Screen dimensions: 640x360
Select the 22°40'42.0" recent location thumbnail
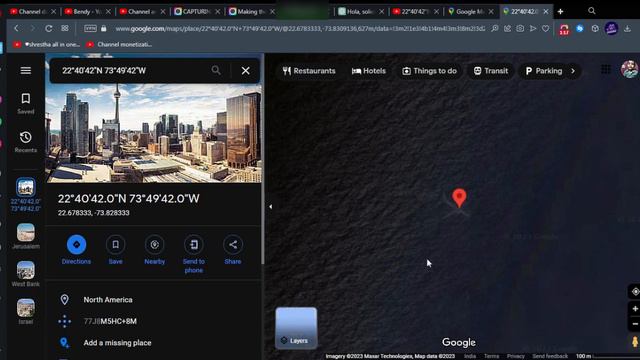26,187
